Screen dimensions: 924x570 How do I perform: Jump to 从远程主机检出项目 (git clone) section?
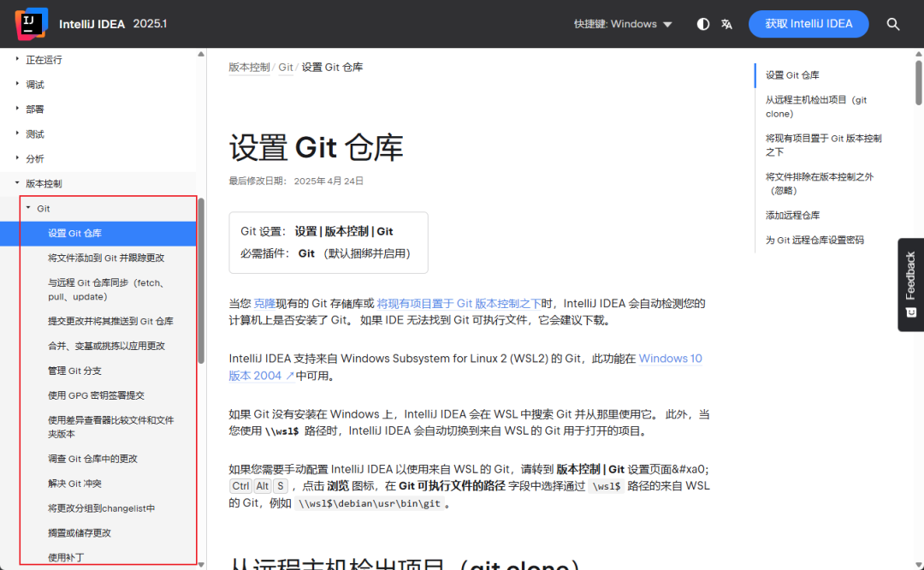(x=816, y=107)
